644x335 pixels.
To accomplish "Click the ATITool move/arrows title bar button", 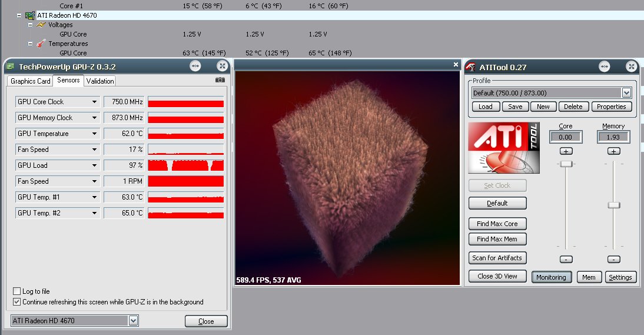I will click(x=604, y=67).
